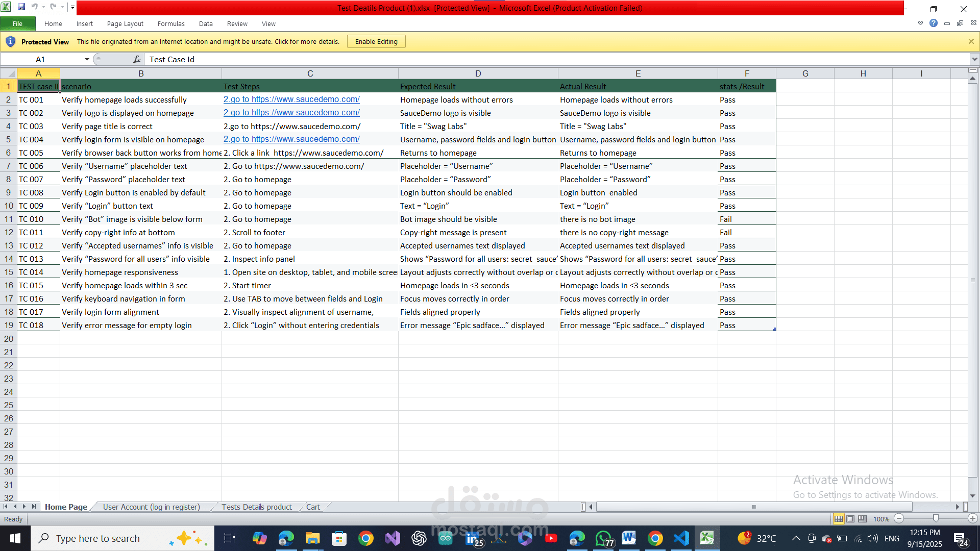The height and width of the screenshot is (551, 980).
Task: Toggle the ribbon minimize chevron
Action: [920, 23]
